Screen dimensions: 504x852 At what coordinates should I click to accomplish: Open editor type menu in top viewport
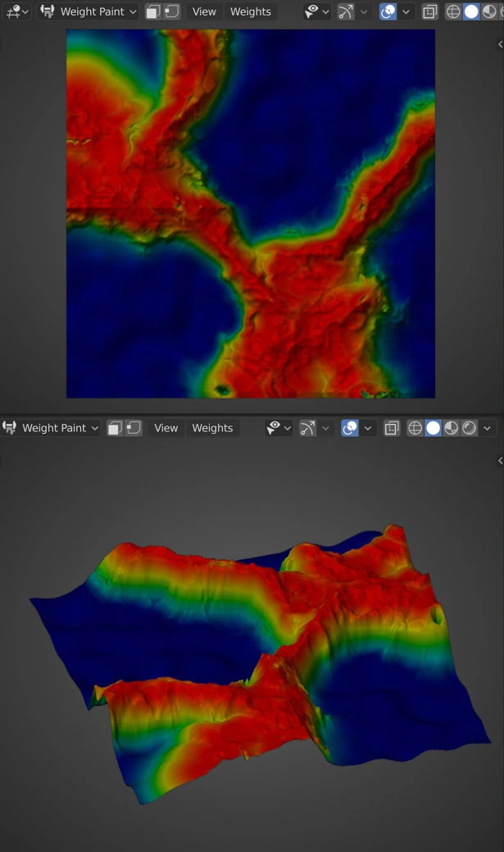pyautogui.click(x=16, y=11)
